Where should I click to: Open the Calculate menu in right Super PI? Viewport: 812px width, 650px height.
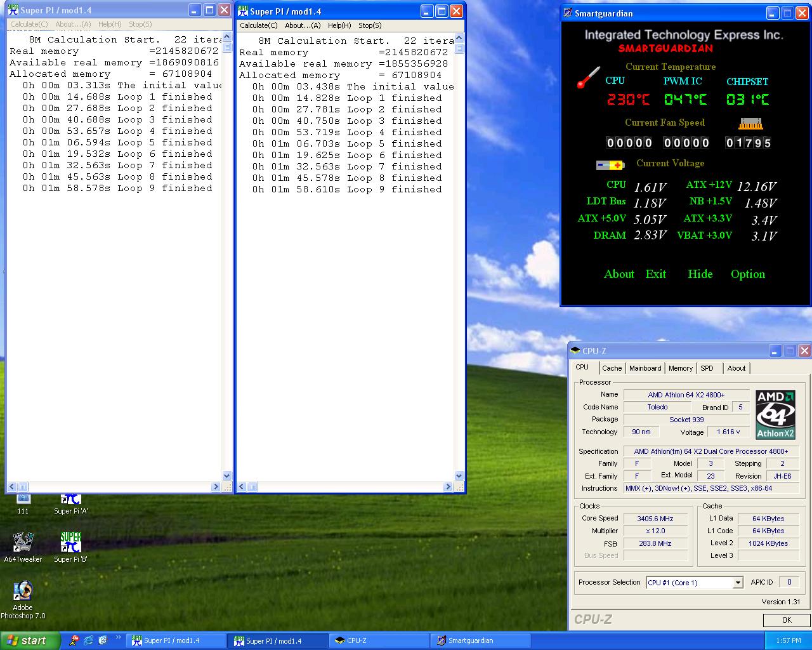click(258, 25)
